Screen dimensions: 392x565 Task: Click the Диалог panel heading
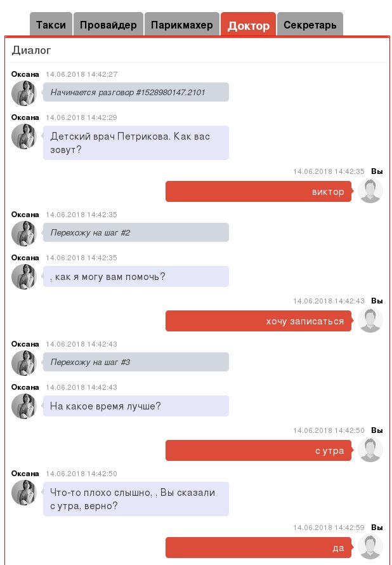point(31,50)
